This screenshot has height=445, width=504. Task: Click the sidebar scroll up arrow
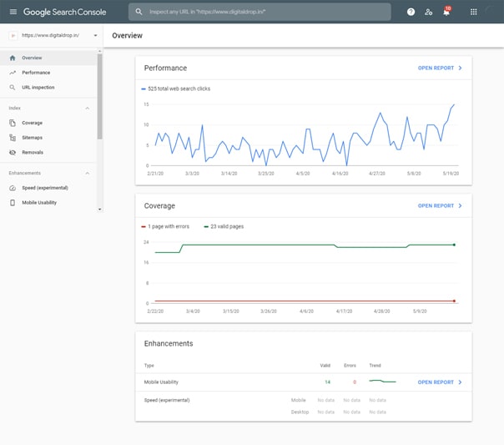[99, 52]
